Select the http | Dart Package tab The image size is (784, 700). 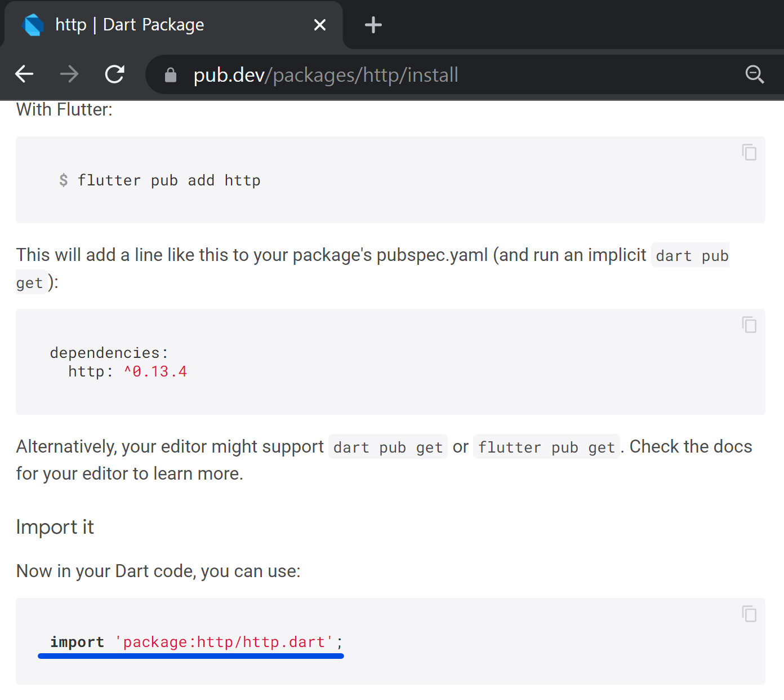(173, 25)
